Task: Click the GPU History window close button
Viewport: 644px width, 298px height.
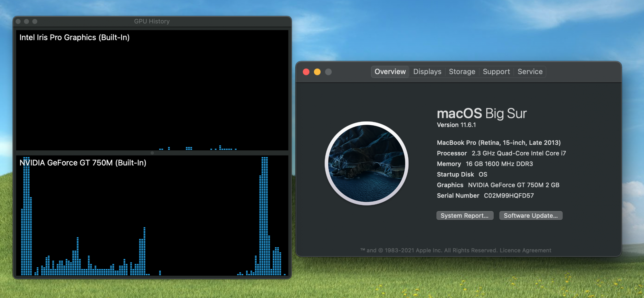Action: coord(18,21)
